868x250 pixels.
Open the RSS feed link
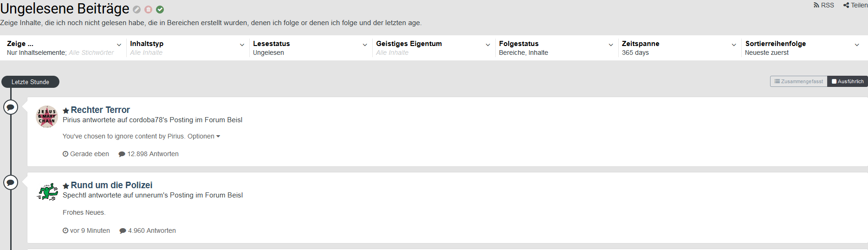[824, 5]
